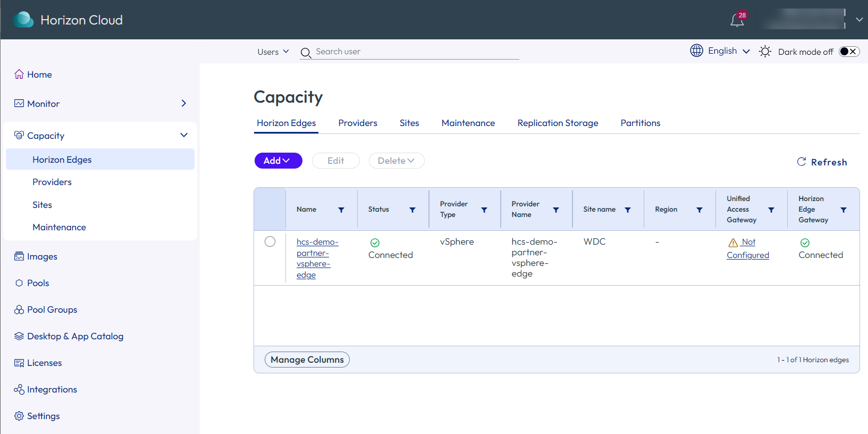The image size is (868, 434).
Task: Click the Images sidebar icon
Action: click(x=19, y=256)
